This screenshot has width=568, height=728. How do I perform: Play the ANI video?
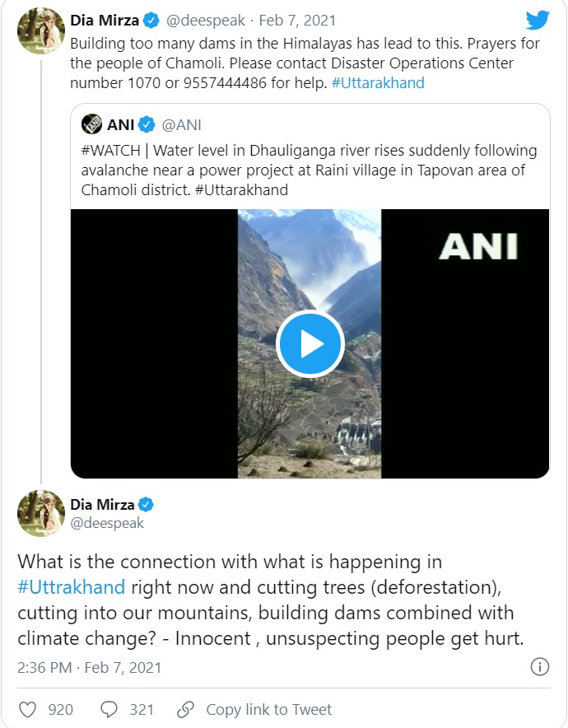[310, 344]
